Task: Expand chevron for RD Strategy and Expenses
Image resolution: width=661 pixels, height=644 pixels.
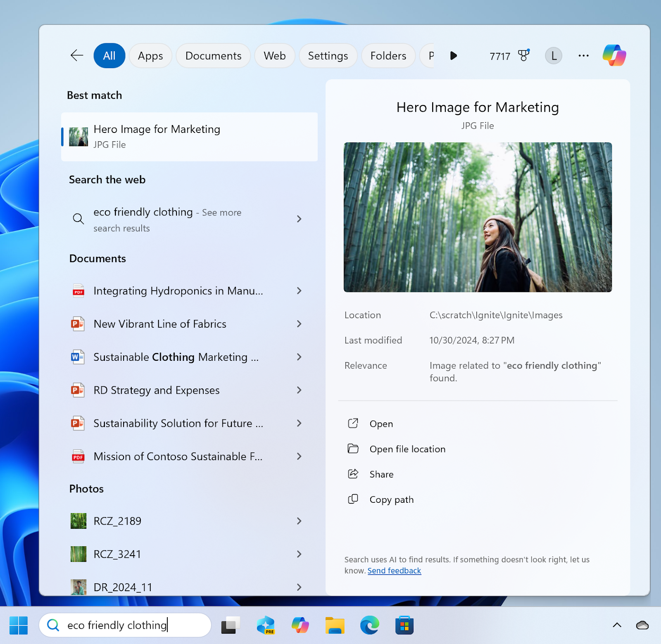Action: click(300, 390)
